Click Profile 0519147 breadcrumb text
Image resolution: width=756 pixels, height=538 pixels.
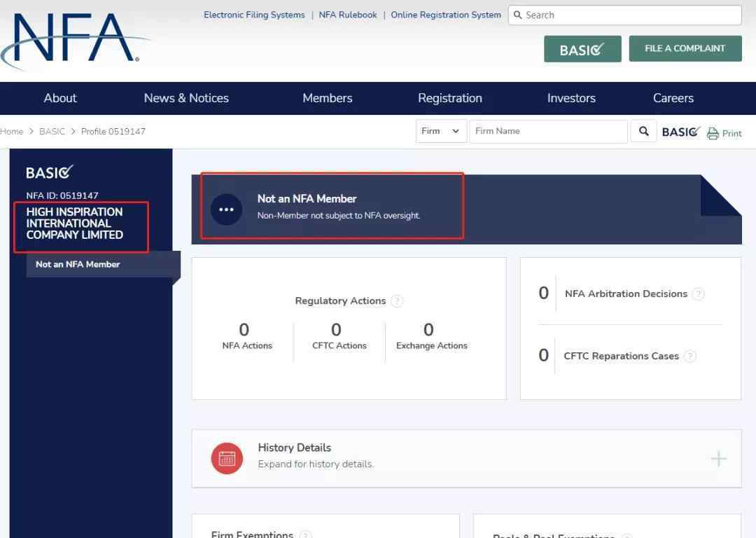[x=113, y=131]
